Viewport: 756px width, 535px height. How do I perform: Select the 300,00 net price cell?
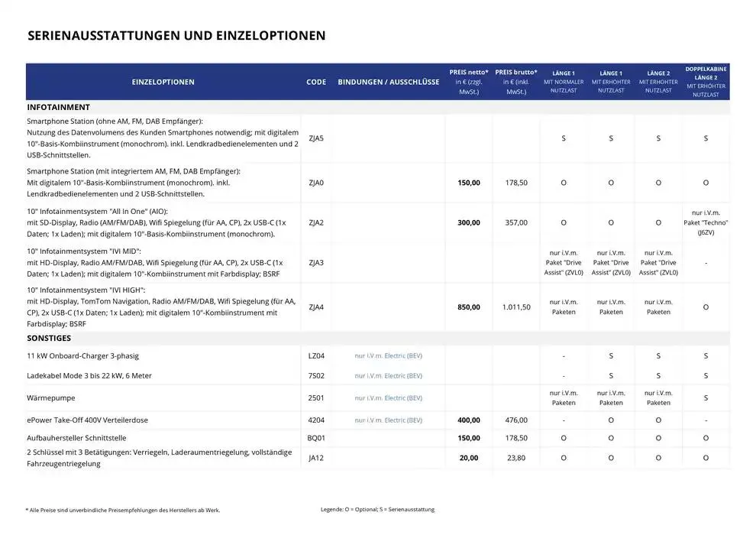pyautogui.click(x=469, y=222)
